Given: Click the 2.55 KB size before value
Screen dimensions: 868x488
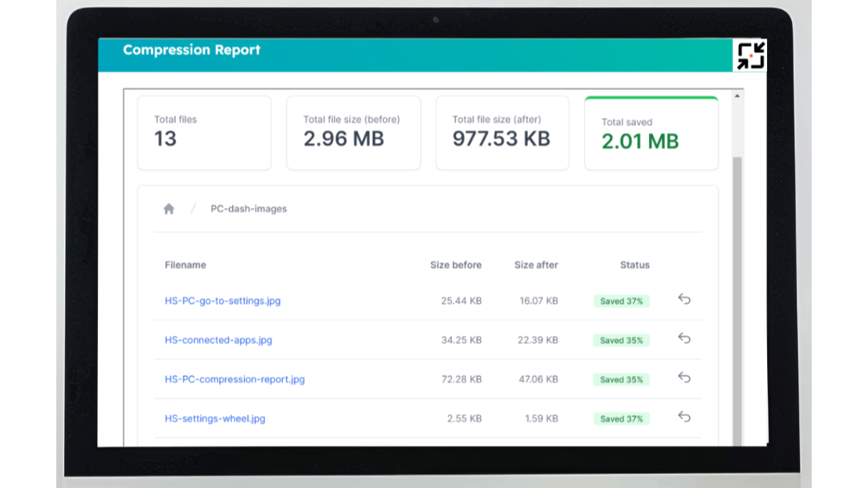Looking at the screenshot, I should pos(464,418).
